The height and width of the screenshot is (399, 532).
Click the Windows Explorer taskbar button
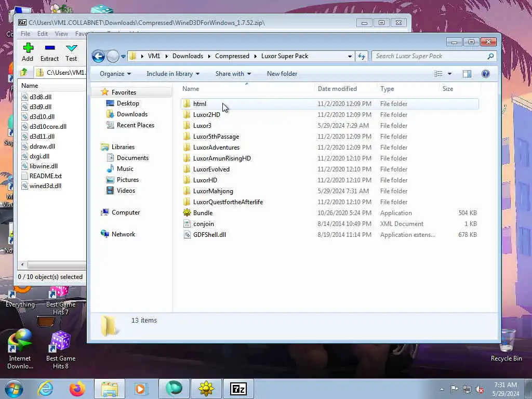tap(109, 389)
